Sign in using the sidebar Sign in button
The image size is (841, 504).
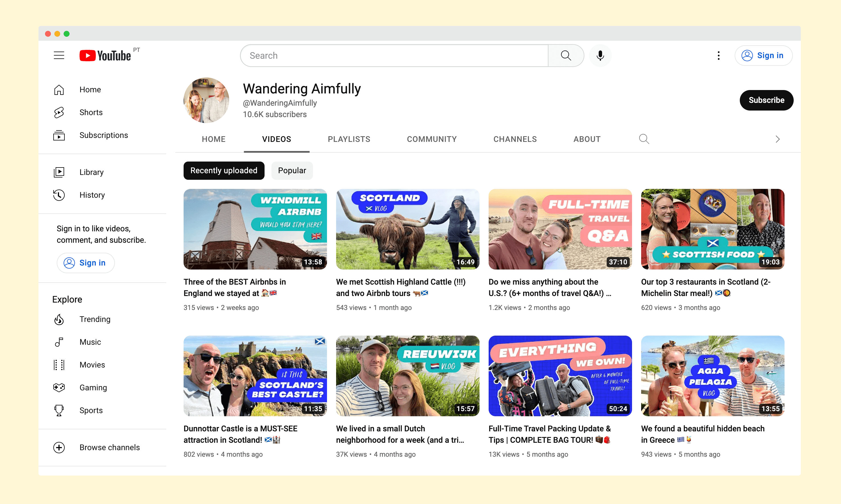pyautogui.click(x=86, y=262)
